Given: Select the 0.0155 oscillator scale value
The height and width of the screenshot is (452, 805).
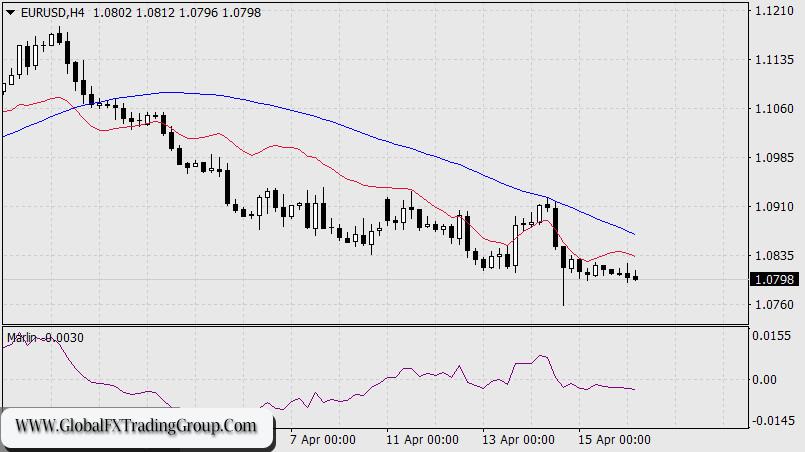Looking at the screenshot, I should 772,336.
